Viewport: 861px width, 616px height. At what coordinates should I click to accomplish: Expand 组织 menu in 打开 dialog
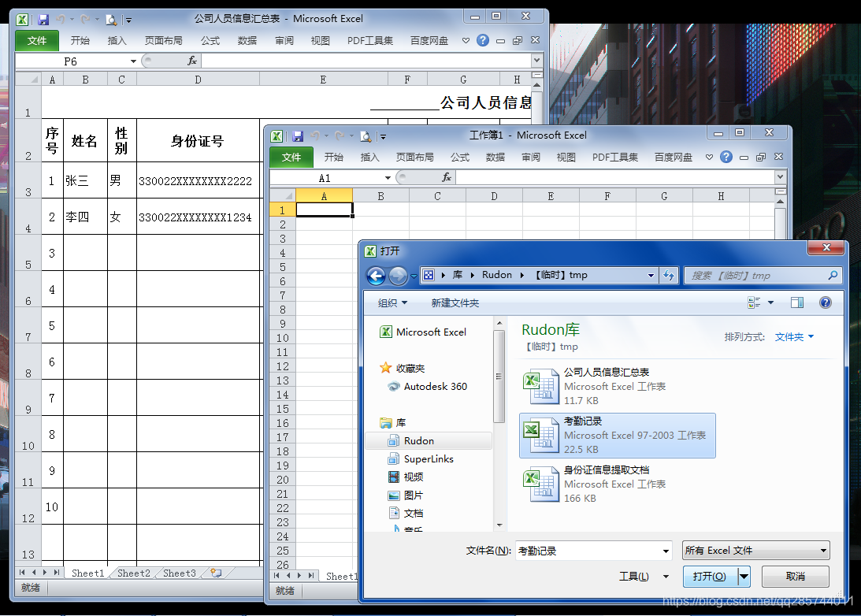[x=392, y=303]
